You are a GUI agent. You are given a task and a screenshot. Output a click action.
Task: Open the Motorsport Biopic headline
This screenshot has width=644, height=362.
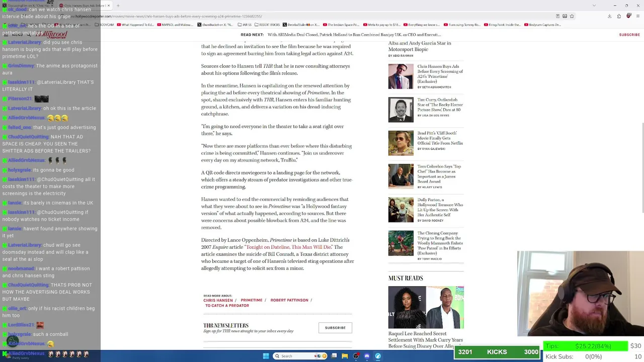(420, 46)
